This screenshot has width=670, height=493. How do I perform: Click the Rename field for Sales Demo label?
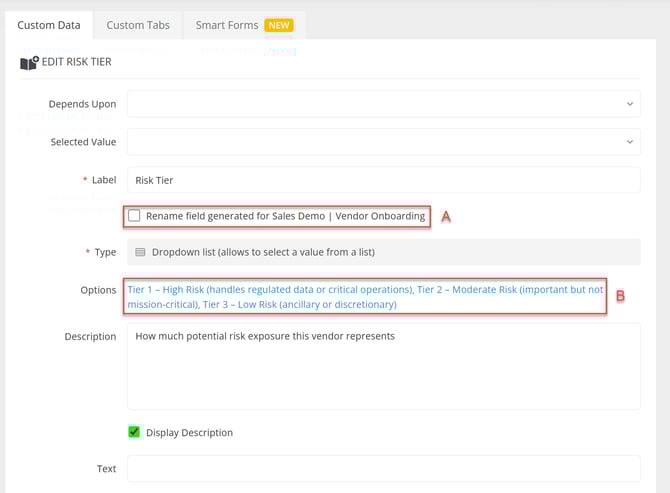click(285, 216)
